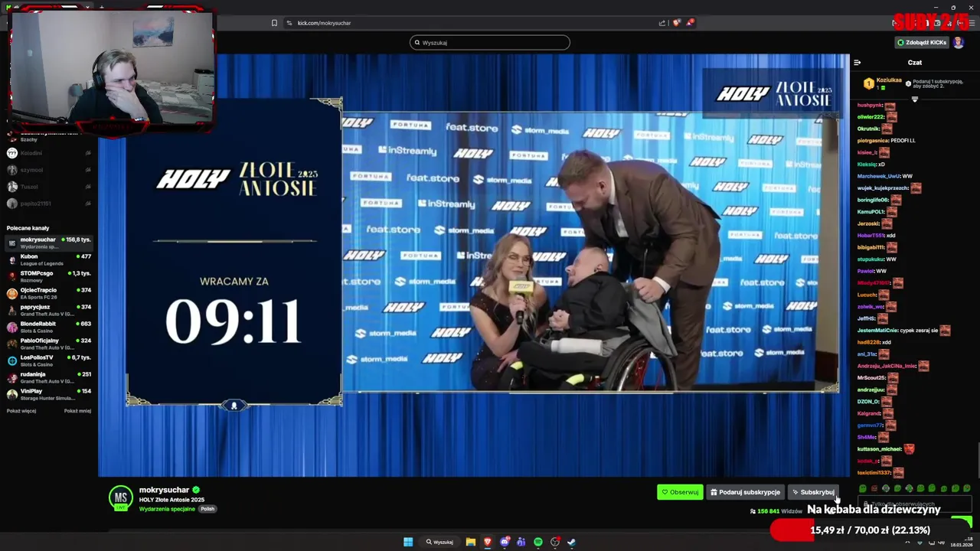Click the Podaruj subskrypcje button
This screenshot has width=980, height=551.
[x=745, y=492]
